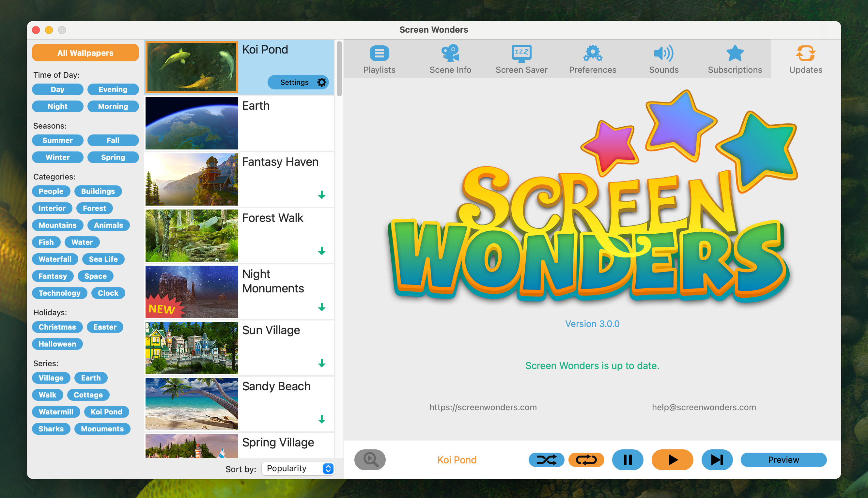Select the Sharks series

51,429
